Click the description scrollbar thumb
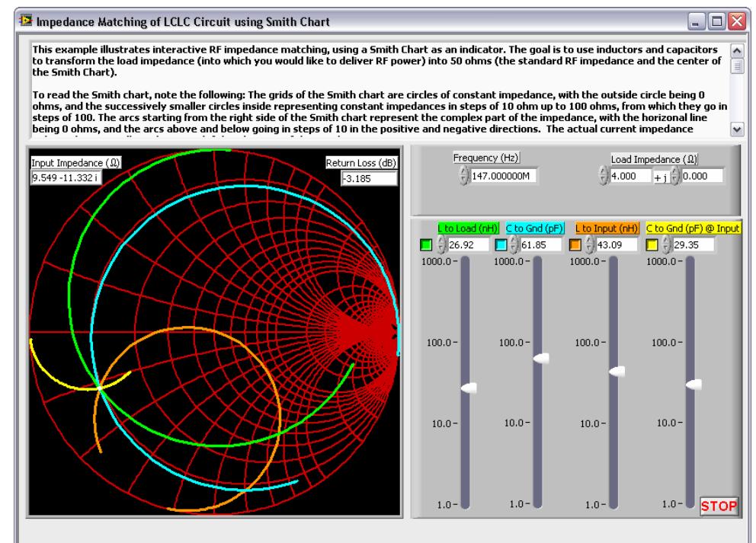756x543 pixels. pos(737,65)
